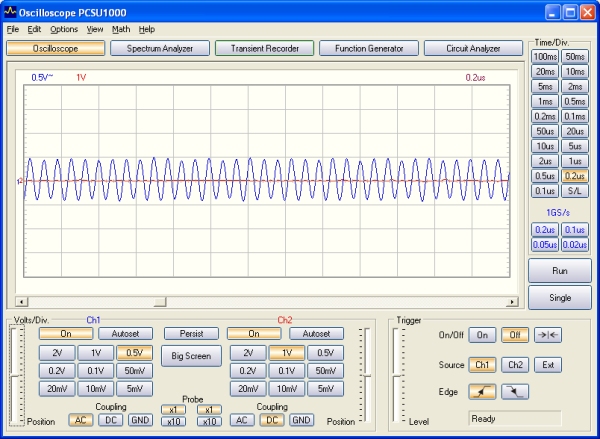Click the horizontal waveform scrollbar thumb

pyautogui.click(x=159, y=301)
